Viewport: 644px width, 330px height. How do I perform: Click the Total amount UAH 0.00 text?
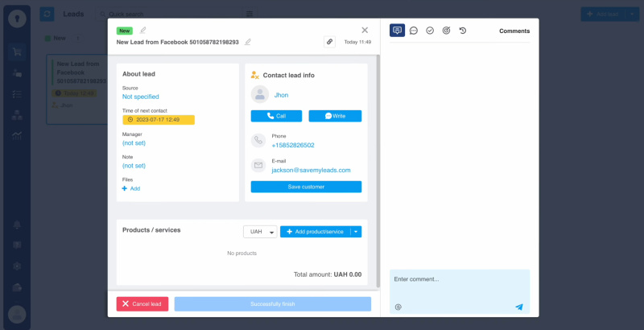point(328,274)
